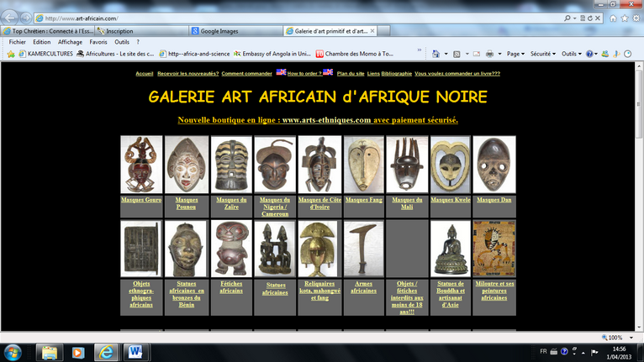
Task: Click the Masques Dan thumbnail image
Action: (x=494, y=165)
